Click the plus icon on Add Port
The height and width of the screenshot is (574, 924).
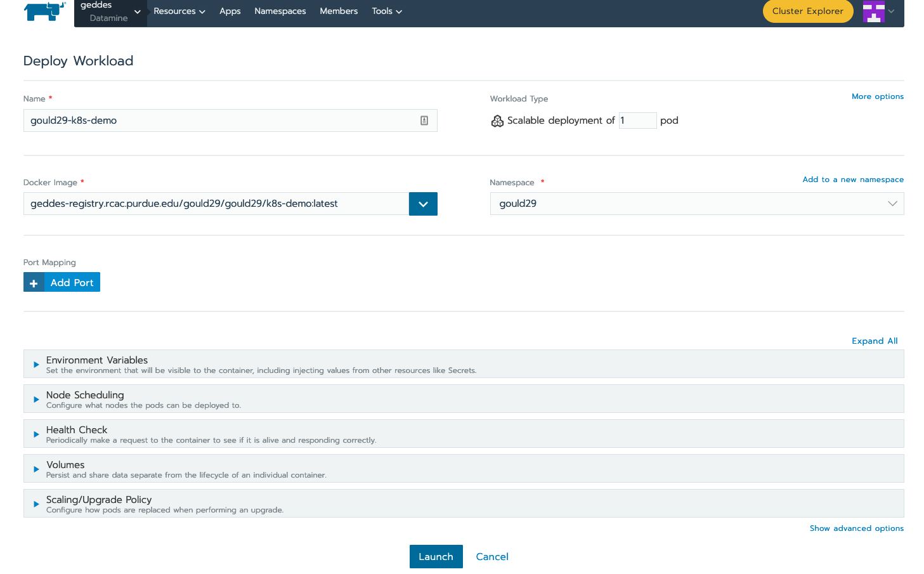[34, 282]
